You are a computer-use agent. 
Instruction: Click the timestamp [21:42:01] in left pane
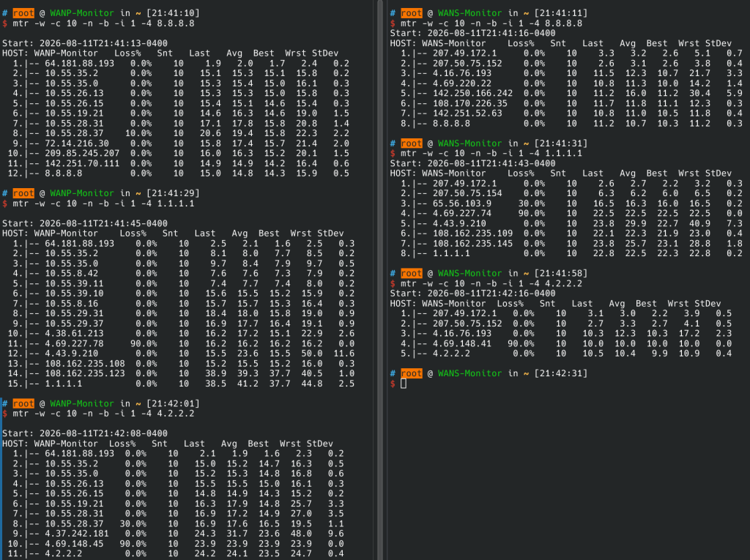[x=173, y=403]
